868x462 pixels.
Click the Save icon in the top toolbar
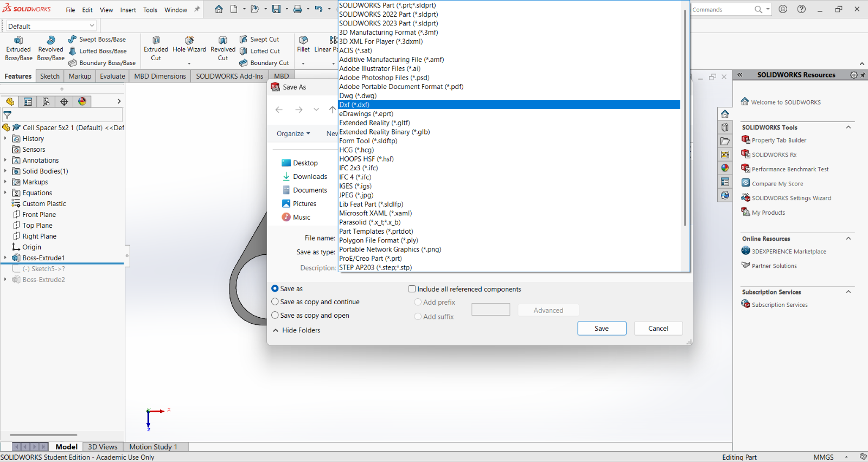pyautogui.click(x=276, y=9)
